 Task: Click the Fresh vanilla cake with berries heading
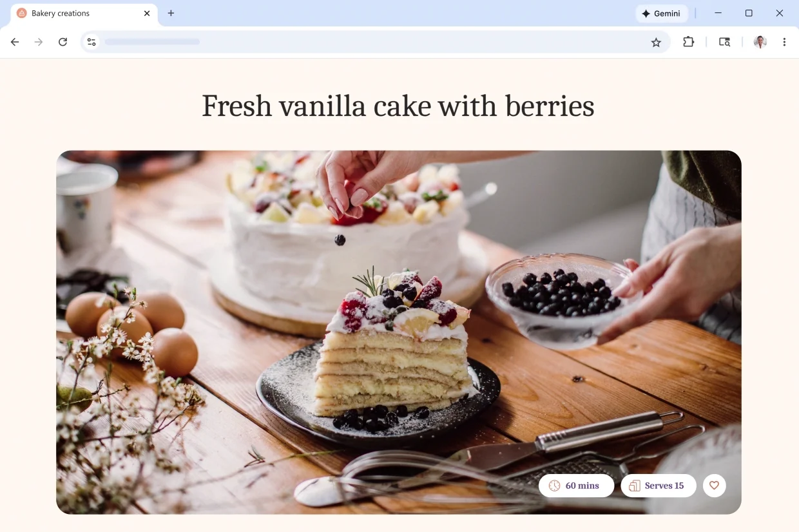click(x=398, y=106)
